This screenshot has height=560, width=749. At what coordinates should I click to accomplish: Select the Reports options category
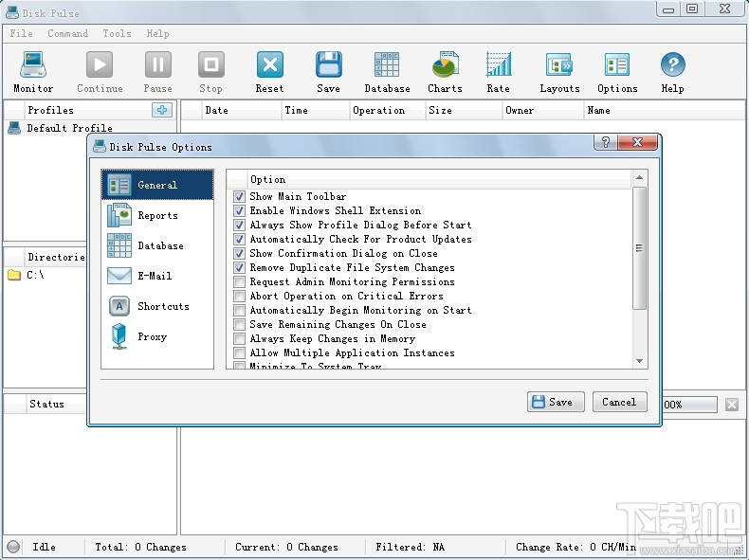(157, 215)
